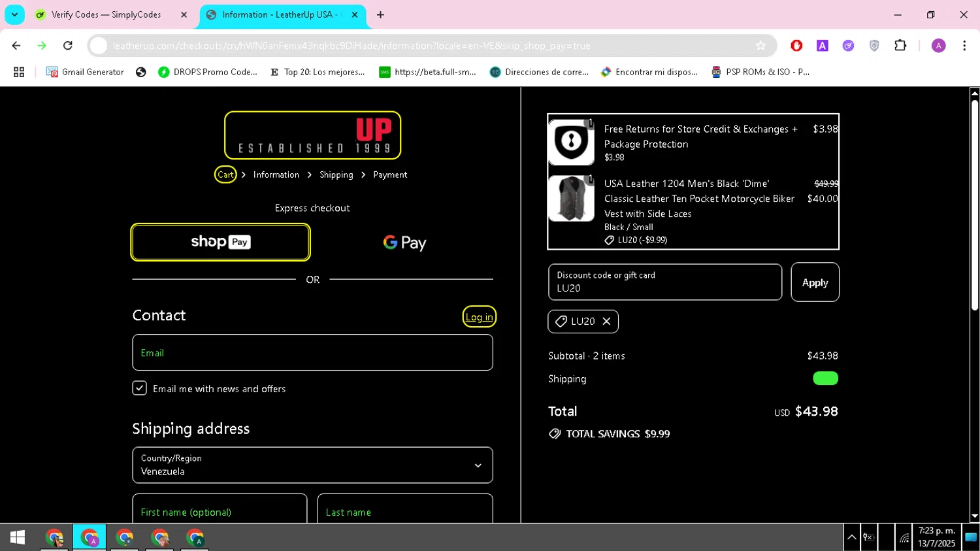Click the vertical page scrollbar
This screenshot has width=980, height=551.
(974, 206)
